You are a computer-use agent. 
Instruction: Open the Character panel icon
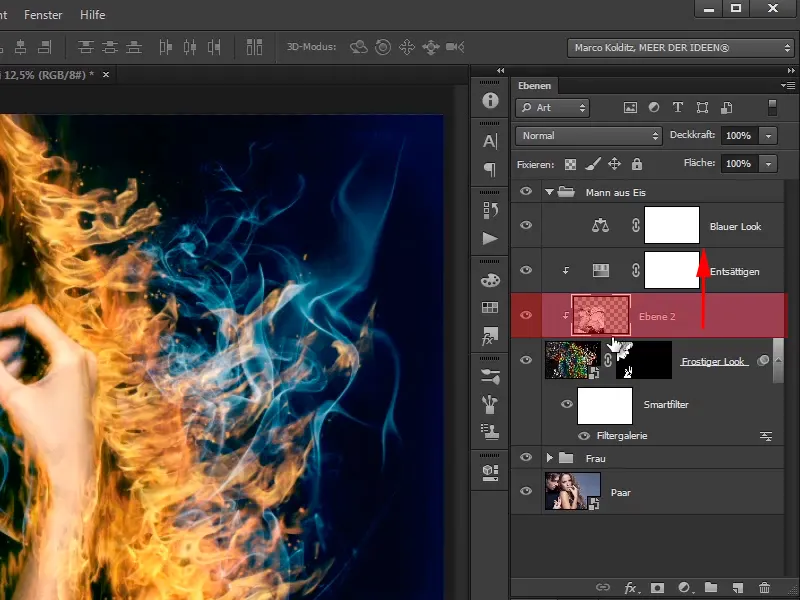490,141
